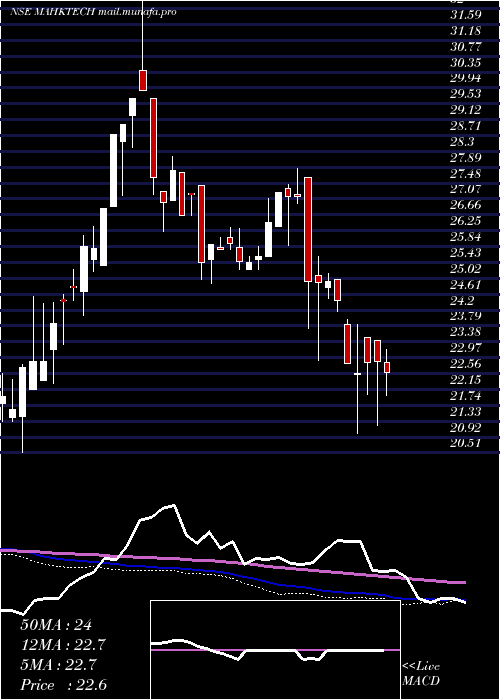
Task: Click the 25.84 price axis label
Action: click(466, 237)
